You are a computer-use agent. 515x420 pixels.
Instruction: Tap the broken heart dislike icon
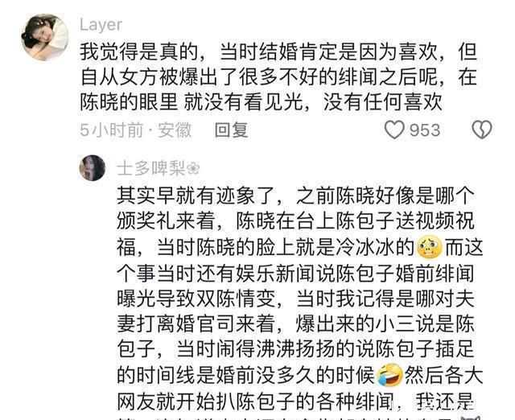tap(481, 130)
